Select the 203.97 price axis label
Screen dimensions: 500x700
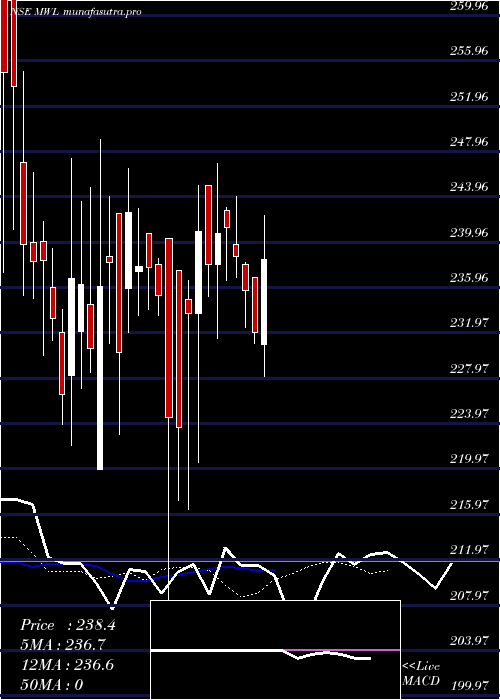coord(469,641)
